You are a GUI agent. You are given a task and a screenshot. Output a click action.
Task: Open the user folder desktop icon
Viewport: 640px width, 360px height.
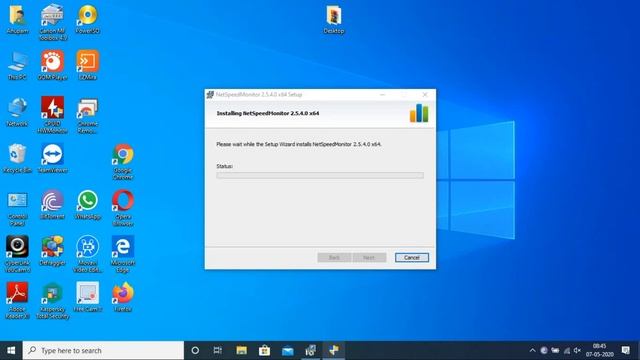[x=17, y=19]
